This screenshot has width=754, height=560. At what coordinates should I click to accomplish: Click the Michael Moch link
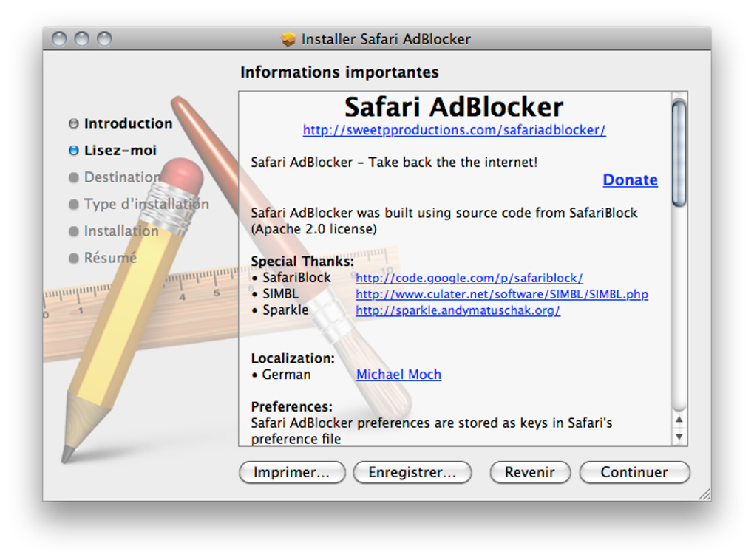(x=398, y=375)
